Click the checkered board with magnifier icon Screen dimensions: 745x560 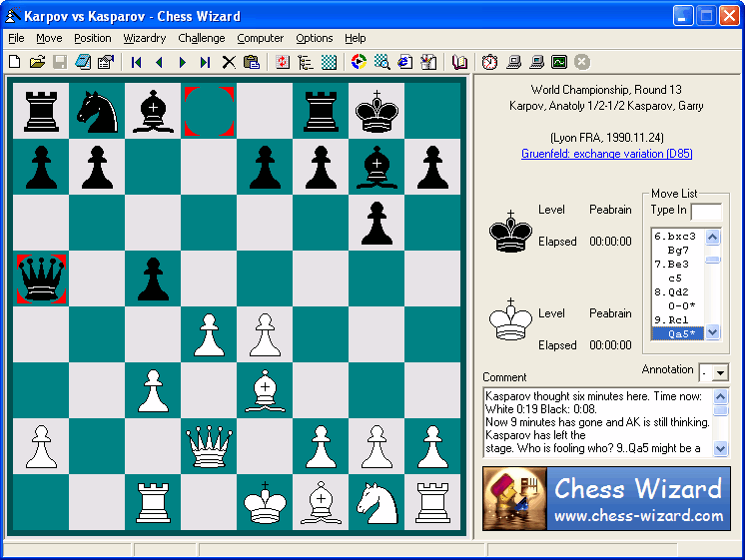[x=381, y=62]
